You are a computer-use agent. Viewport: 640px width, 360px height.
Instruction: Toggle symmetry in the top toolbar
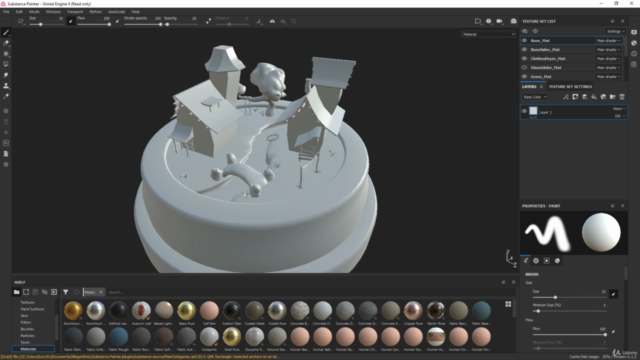click(272, 21)
